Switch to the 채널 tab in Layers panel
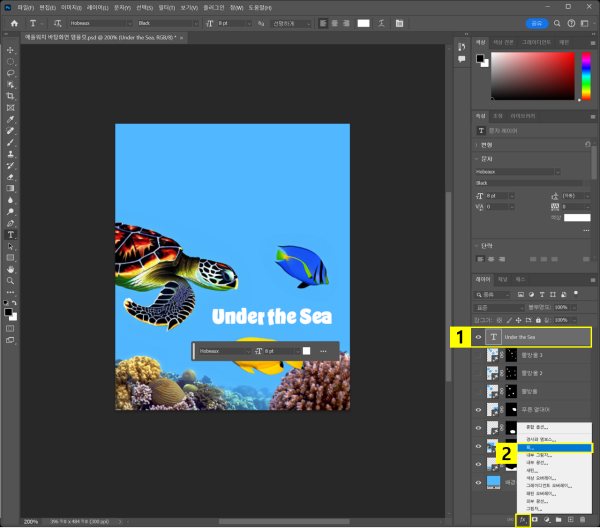Image resolution: width=600 pixels, height=528 pixels. click(x=503, y=279)
